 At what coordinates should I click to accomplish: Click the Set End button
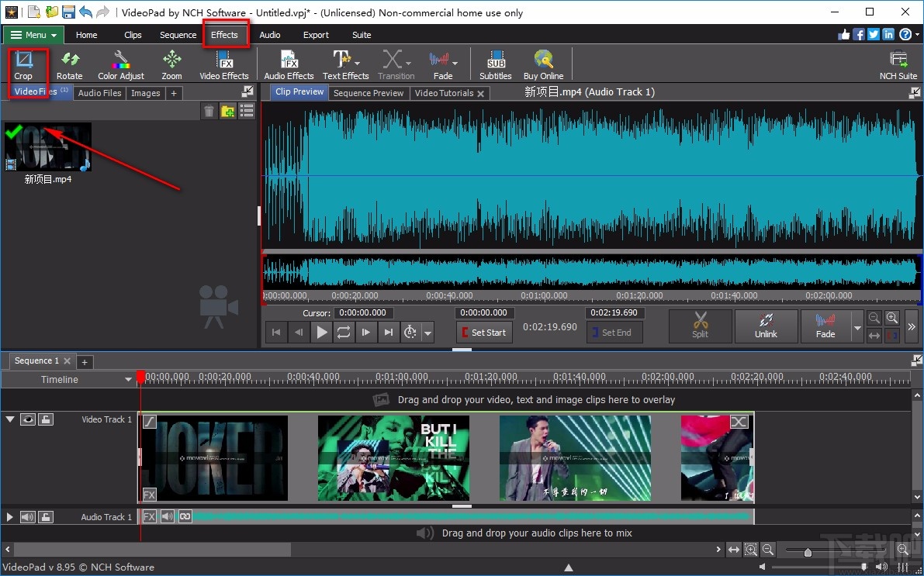pyautogui.click(x=614, y=332)
